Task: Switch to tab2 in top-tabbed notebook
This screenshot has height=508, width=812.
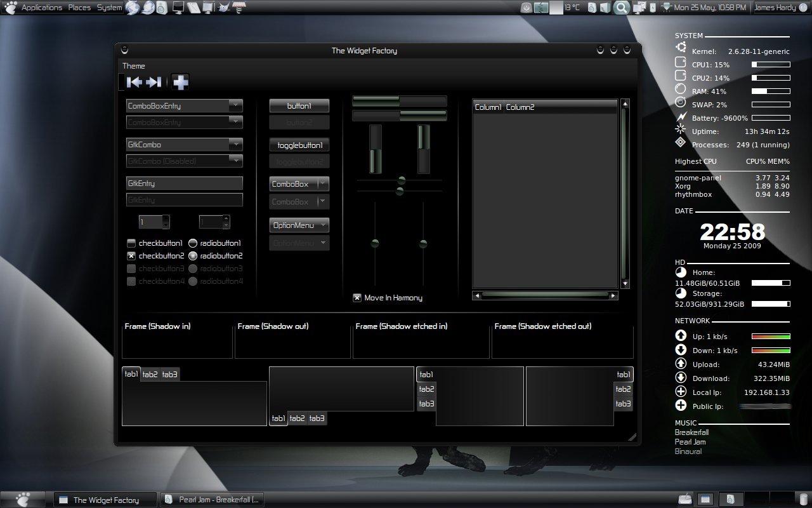Action: [x=150, y=375]
